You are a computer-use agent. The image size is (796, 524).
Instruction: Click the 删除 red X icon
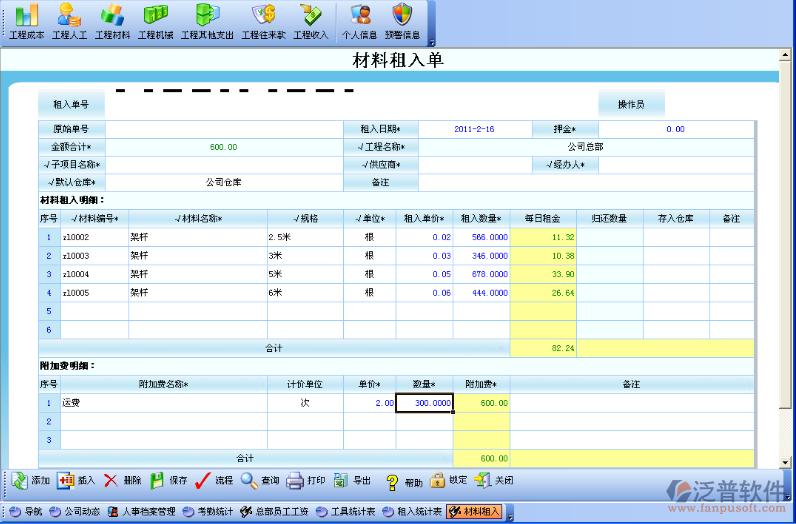pos(111,480)
